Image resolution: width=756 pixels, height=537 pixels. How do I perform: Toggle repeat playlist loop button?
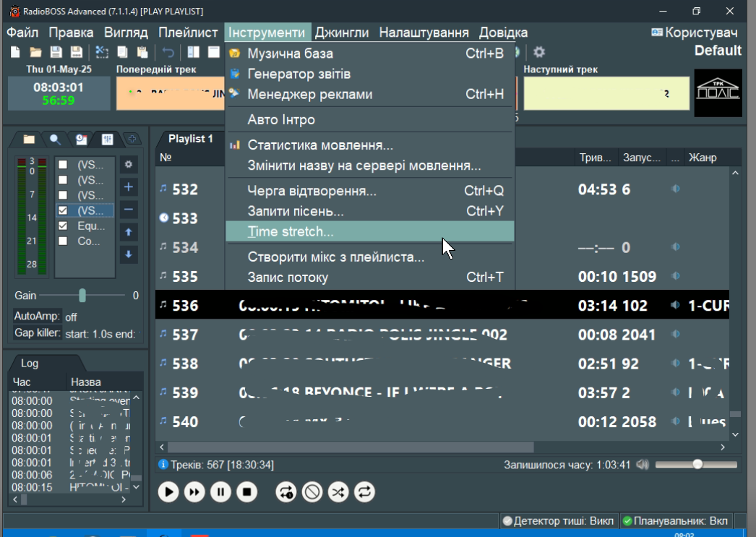(364, 492)
